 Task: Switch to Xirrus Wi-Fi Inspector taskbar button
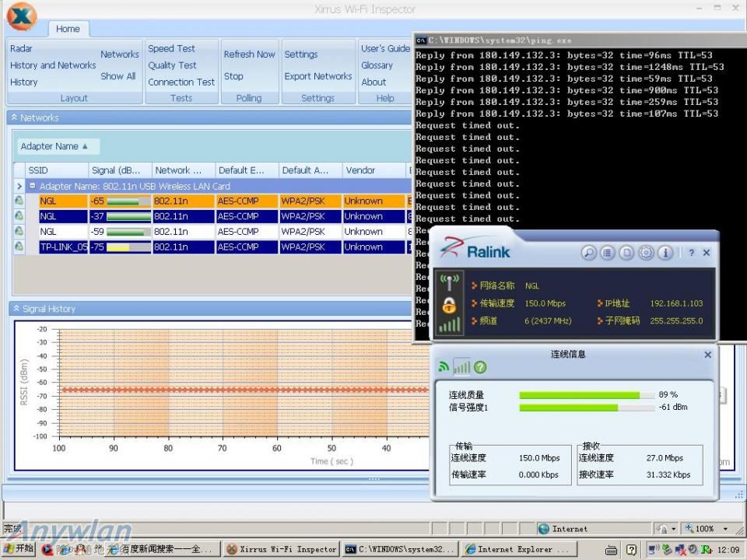[282, 550]
